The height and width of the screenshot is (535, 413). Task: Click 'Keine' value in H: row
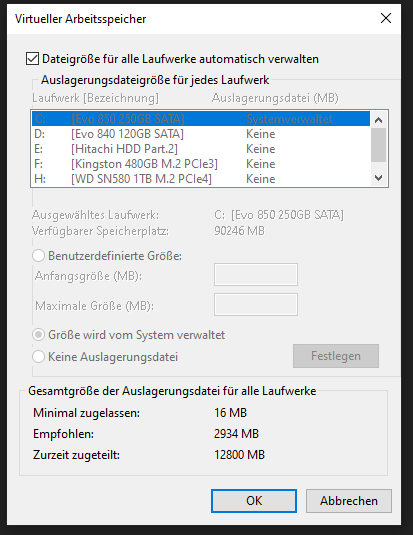tap(260, 179)
